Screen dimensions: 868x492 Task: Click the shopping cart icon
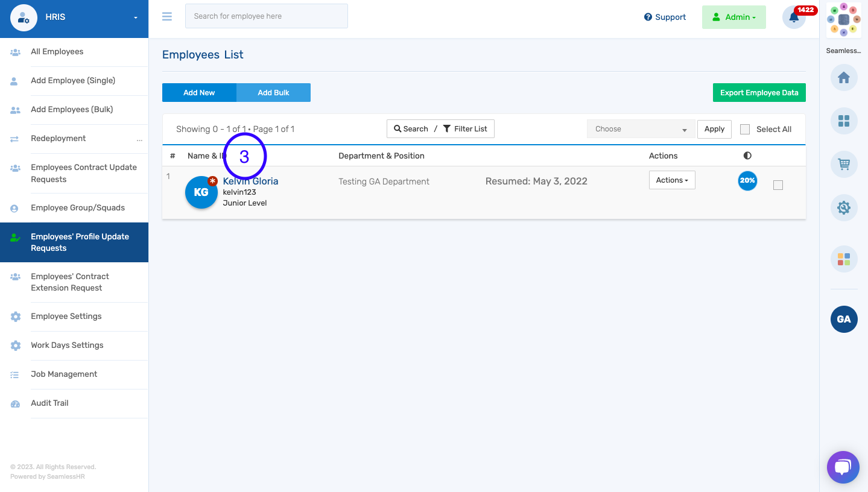[843, 164]
